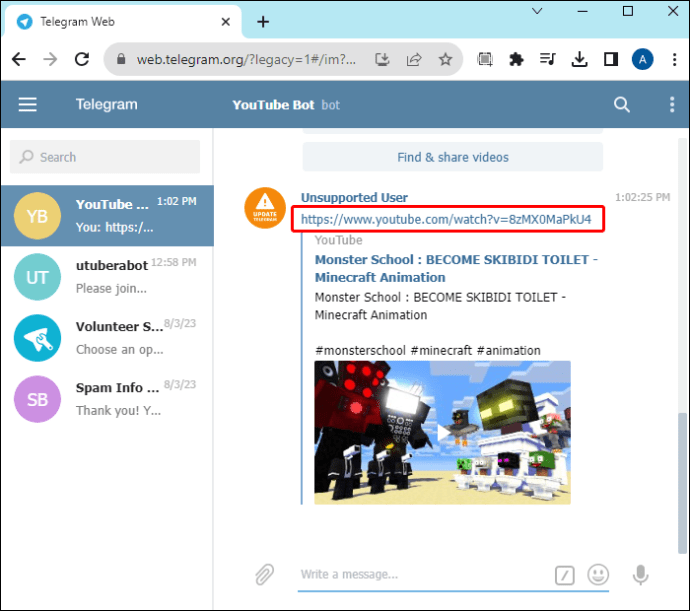Viewport: 690px width, 611px height.
Task: Click the Write a message field
Action: (420, 574)
